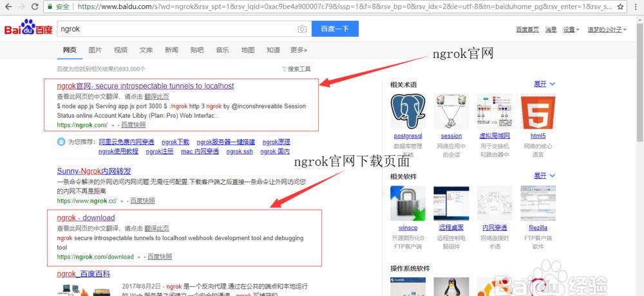Click the 搜索工具 filter option
Screen dimensions: 644x296
[296, 69]
